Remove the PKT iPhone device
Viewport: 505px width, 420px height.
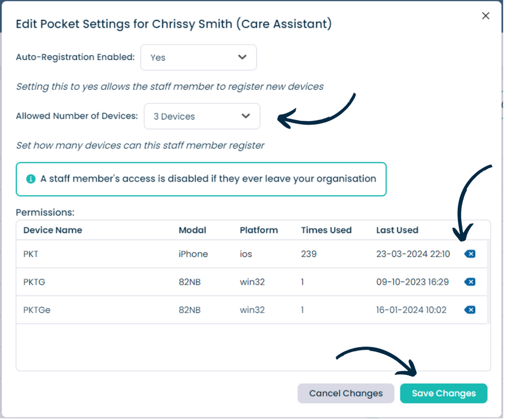click(471, 254)
